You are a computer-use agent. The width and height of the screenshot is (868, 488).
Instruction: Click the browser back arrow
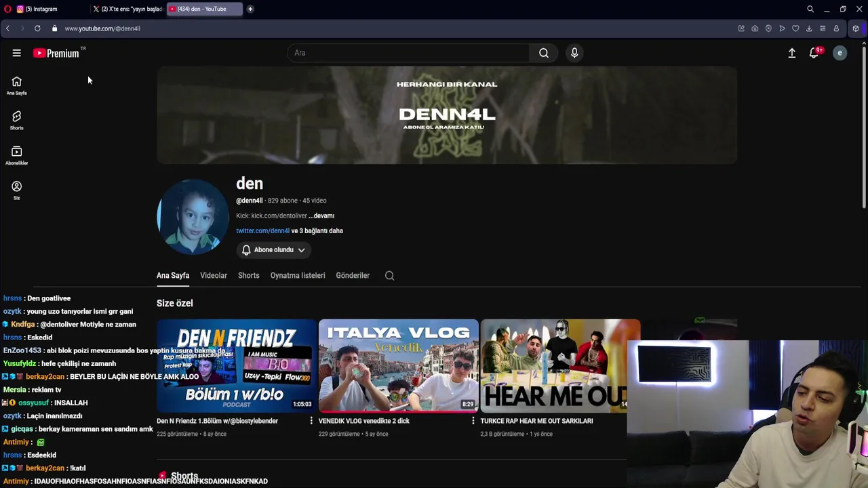pos(7,28)
